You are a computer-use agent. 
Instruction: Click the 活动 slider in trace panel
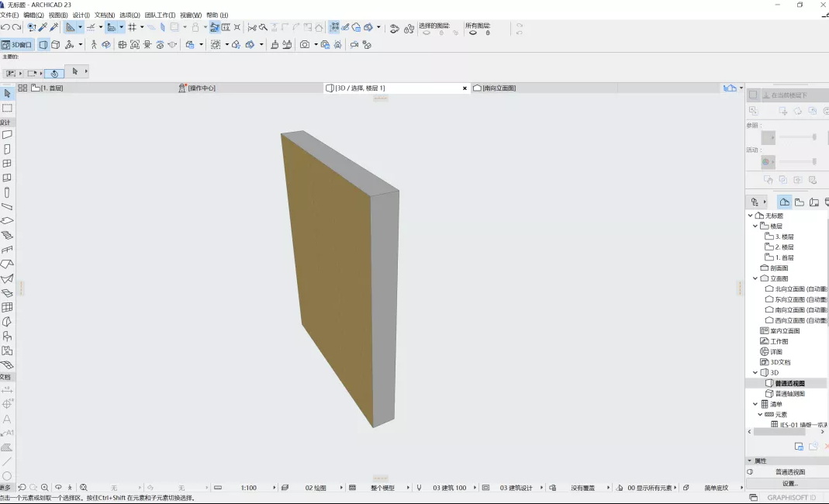[x=797, y=161]
